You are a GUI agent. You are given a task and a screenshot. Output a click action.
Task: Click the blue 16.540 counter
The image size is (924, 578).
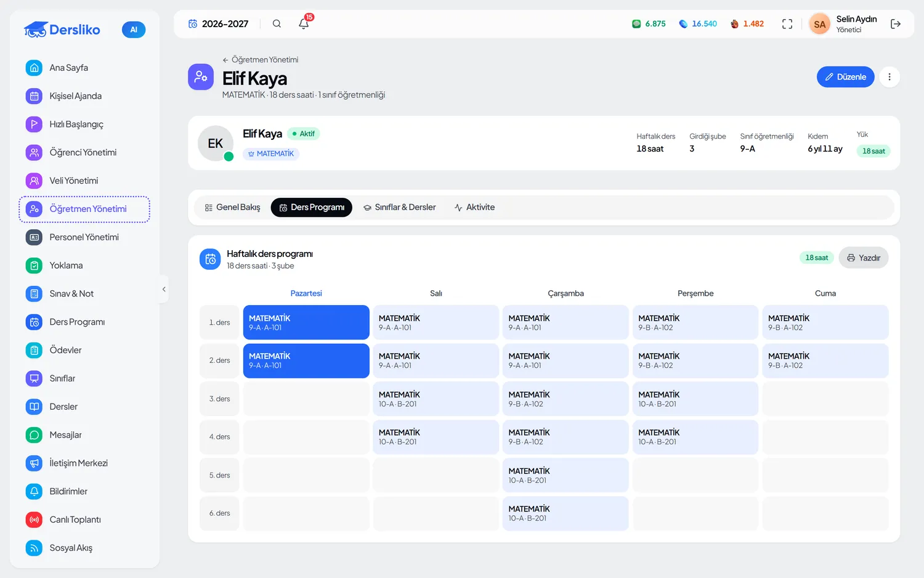pyautogui.click(x=698, y=24)
